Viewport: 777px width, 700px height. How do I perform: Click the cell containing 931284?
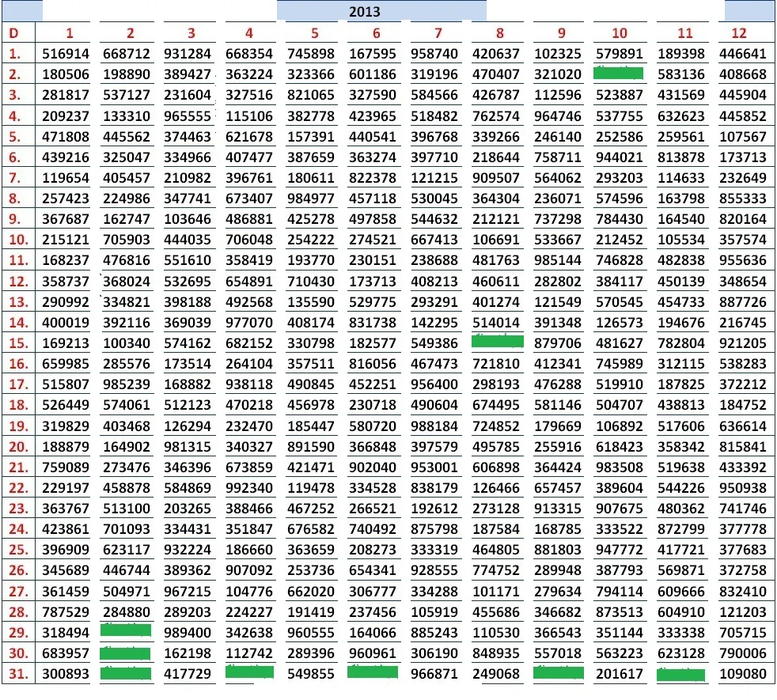click(188, 54)
